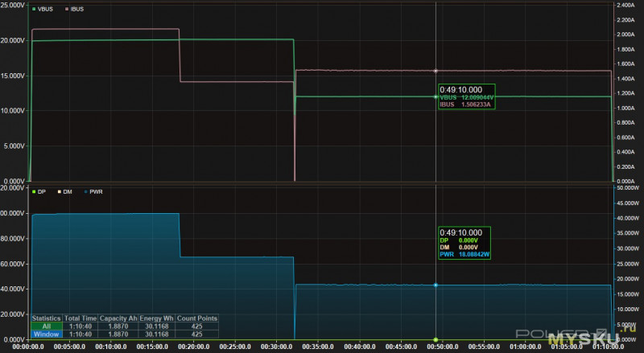Image resolution: width=644 pixels, height=353 pixels.
Task: Click the green cursor marker on time axis
Action: coord(436,340)
